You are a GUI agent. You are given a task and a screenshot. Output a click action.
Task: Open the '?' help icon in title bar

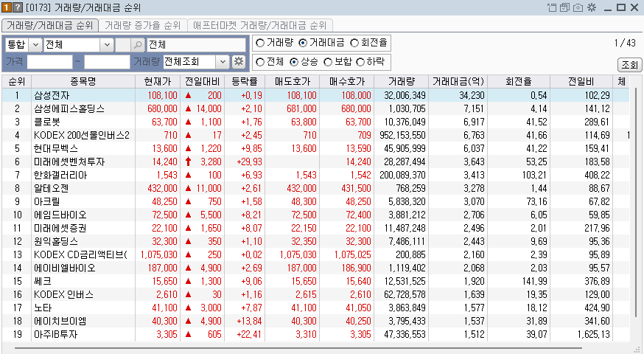(x=17, y=7)
